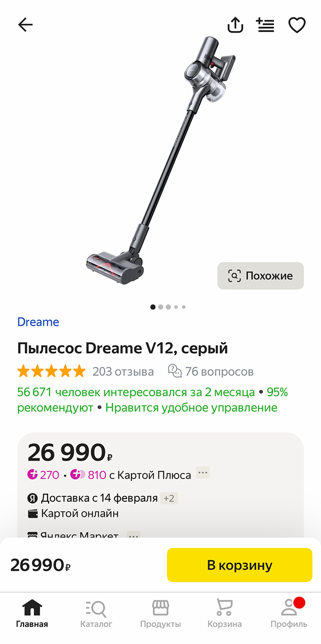Expand the +2 delivery options badge
Screen dimensions: 321x644
click(x=169, y=498)
